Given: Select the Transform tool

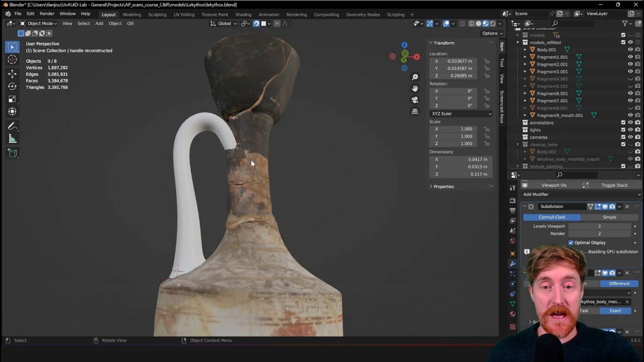Looking at the screenshot, I should 13,112.
